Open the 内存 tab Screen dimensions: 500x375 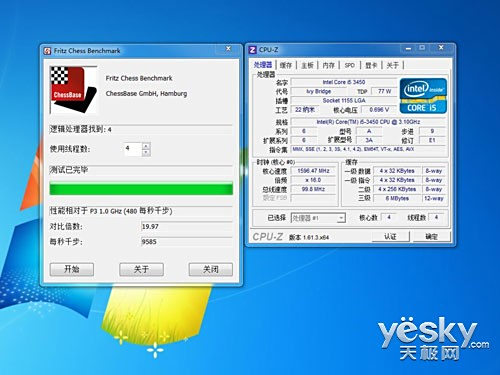click(328, 65)
